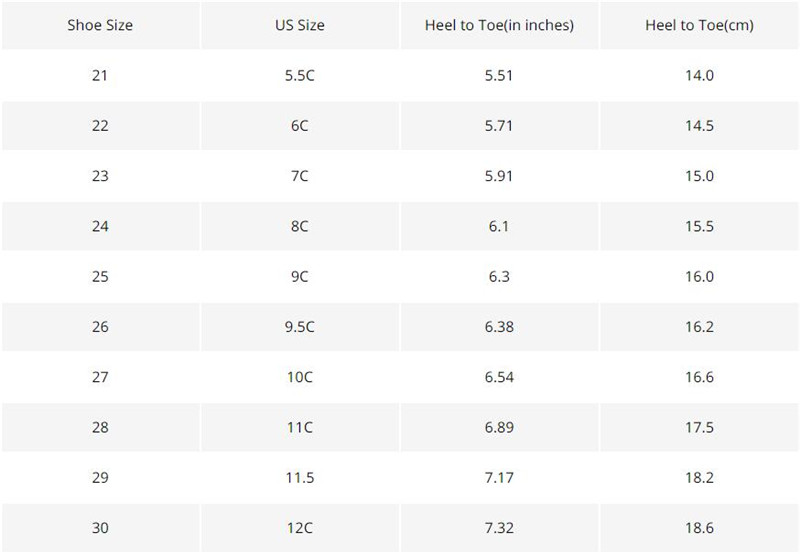Click the 18.2 cm cell
Image resolution: width=800 pixels, height=554 pixels.
699,478
